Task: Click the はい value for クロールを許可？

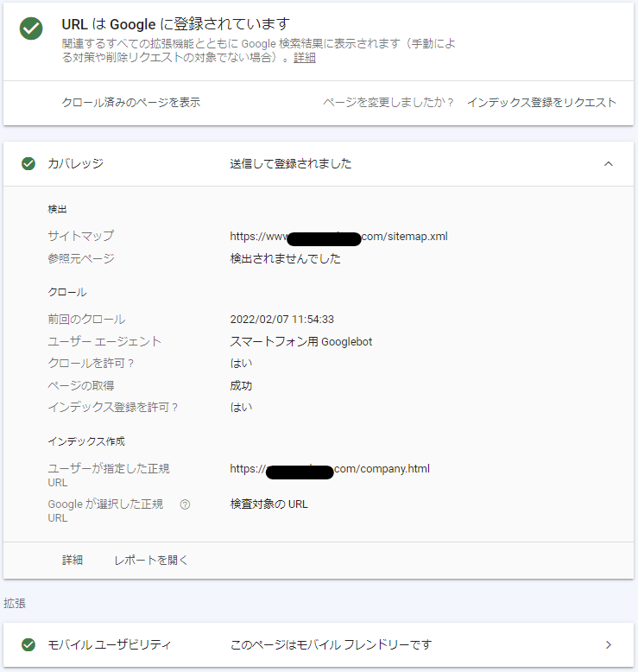Action: point(241,364)
